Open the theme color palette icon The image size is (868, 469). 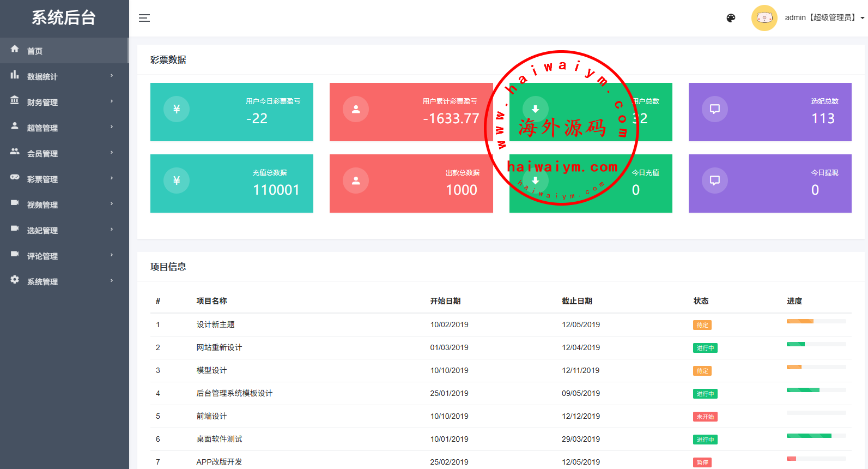point(731,18)
